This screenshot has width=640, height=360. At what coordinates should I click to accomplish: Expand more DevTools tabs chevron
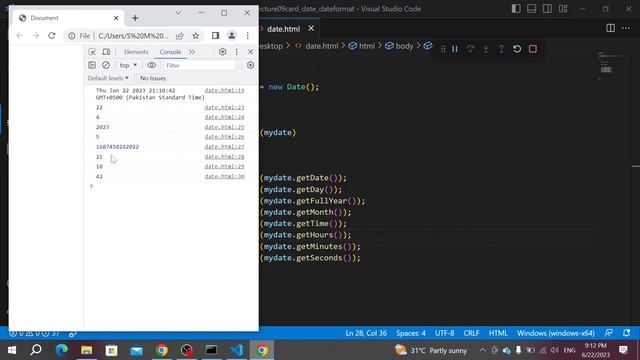(192, 52)
